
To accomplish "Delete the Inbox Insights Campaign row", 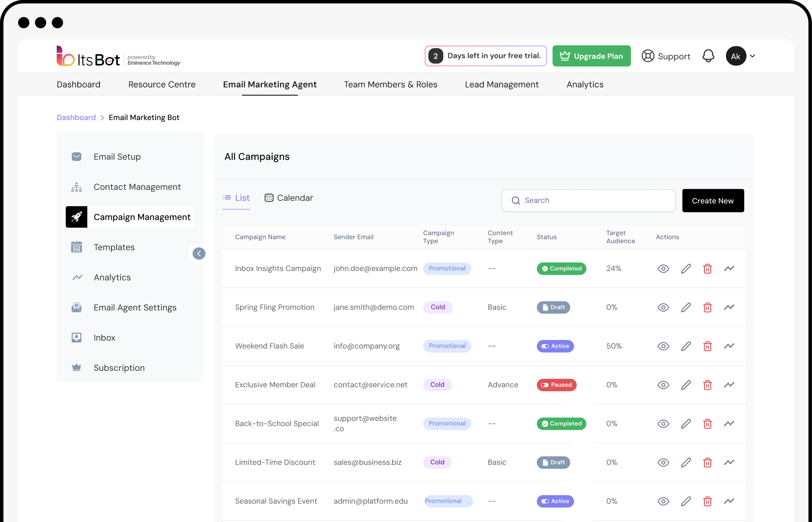I will (707, 268).
